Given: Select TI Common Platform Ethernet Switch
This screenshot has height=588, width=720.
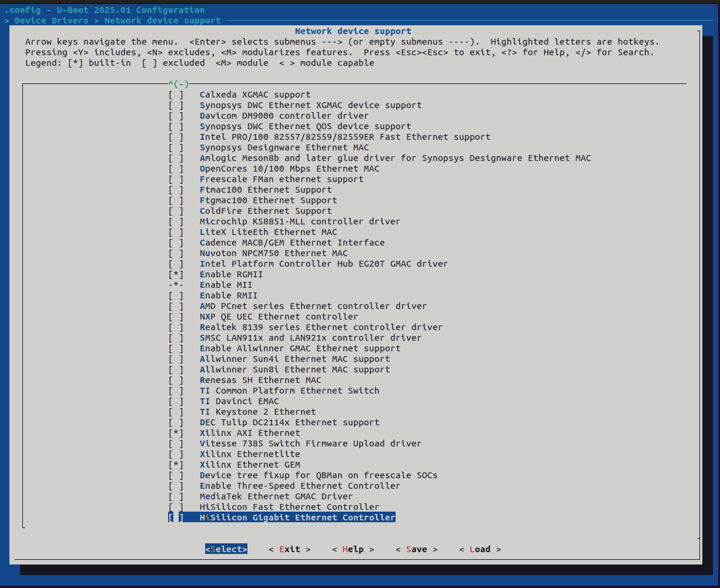Looking at the screenshot, I should [x=290, y=391].
